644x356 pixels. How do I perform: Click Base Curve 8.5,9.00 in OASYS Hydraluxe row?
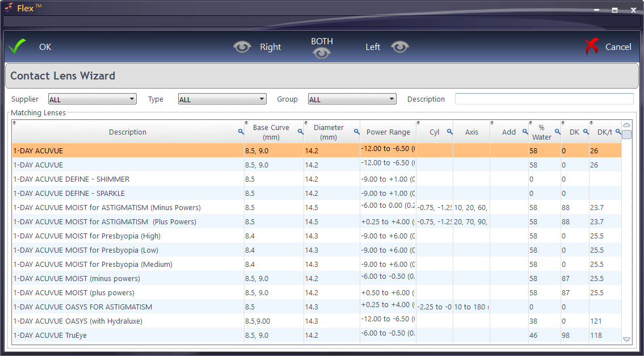tap(258, 321)
